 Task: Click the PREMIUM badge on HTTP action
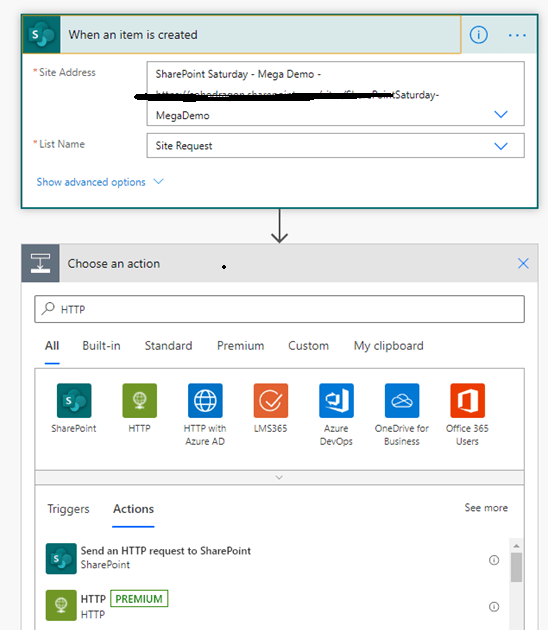point(139,599)
